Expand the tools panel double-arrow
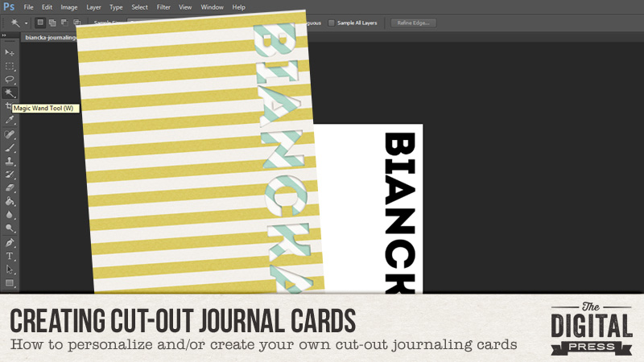The width and height of the screenshot is (644, 362). tap(4, 35)
